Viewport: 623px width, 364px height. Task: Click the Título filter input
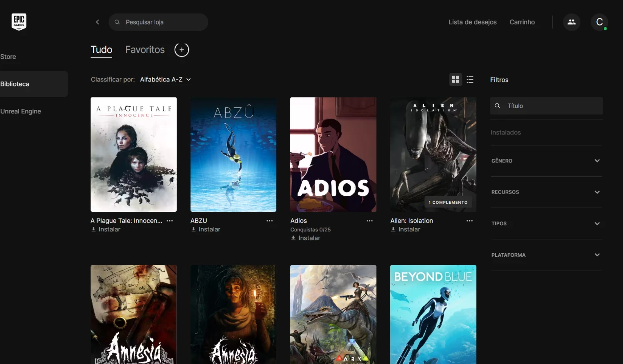[546, 106]
